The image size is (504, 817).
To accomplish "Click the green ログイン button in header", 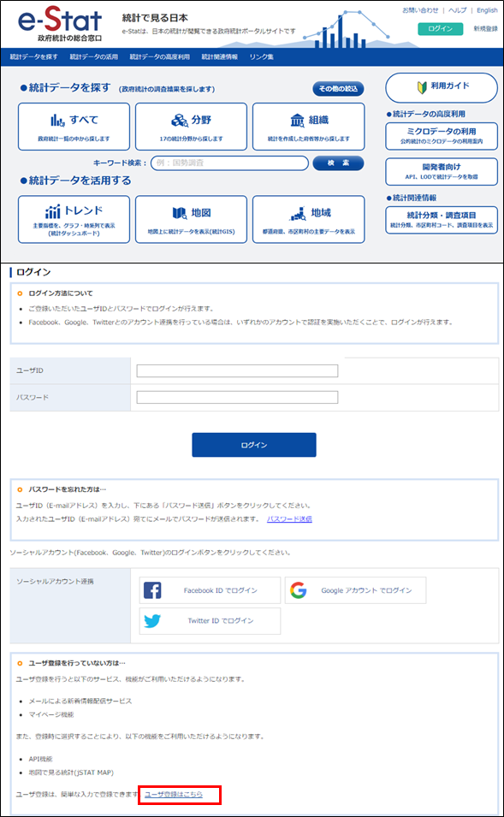I will 441,28.
